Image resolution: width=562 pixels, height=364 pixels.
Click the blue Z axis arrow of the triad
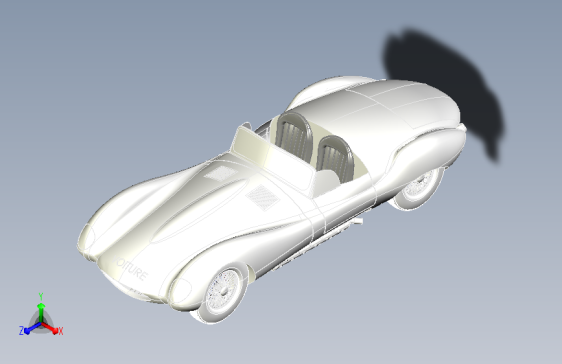(32, 328)
